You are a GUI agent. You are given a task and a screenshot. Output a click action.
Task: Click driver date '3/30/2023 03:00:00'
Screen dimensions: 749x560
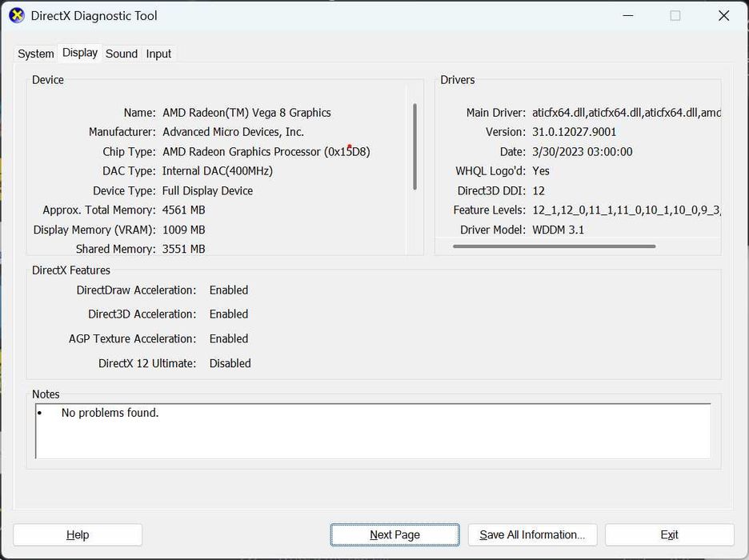click(x=583, y=152)
